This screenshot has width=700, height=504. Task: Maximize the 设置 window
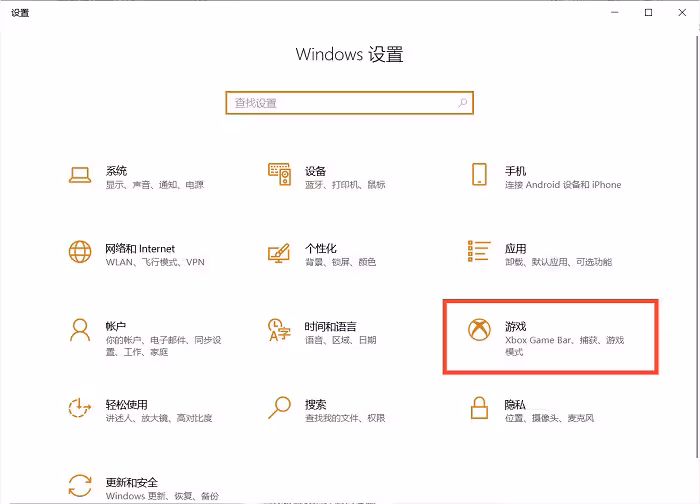point(648,12)
